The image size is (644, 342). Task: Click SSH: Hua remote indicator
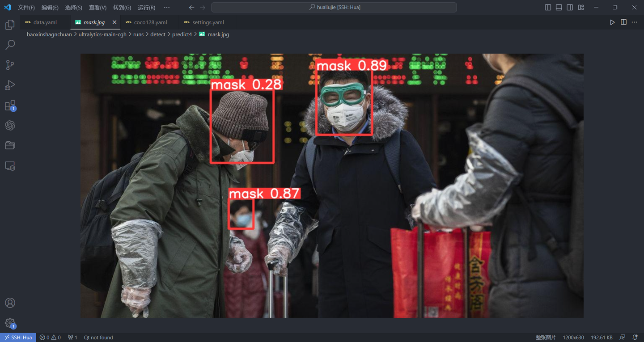pyautogui.click(x=17, y=337)
